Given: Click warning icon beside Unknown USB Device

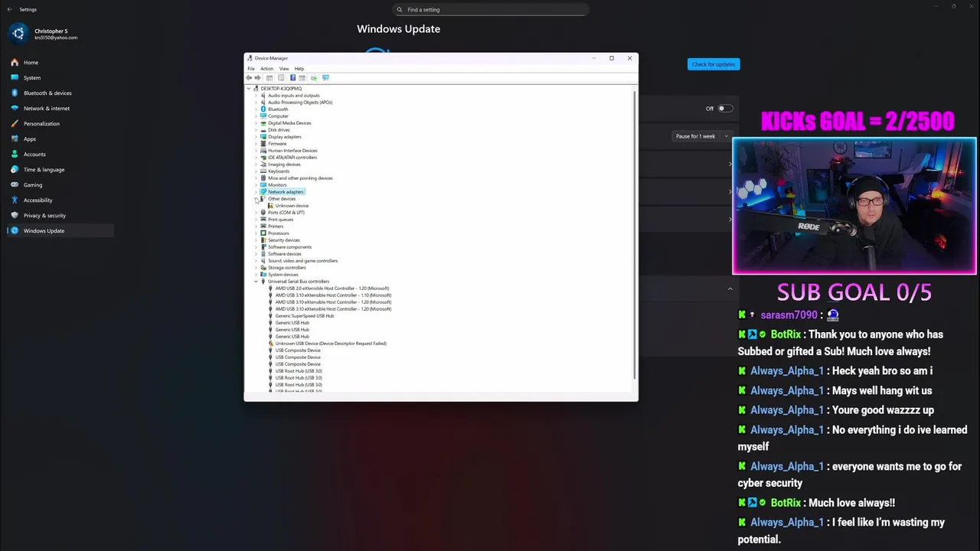Looking at the screenshot, I should pos(271,344).
